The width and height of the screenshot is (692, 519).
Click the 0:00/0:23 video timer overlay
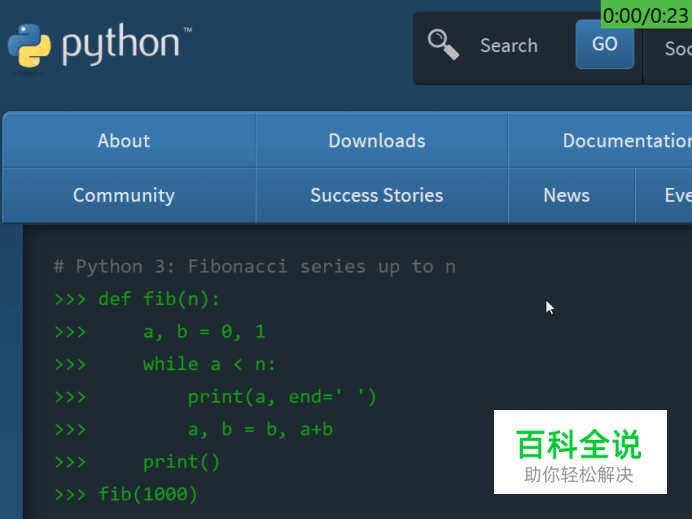coord(646,15)
